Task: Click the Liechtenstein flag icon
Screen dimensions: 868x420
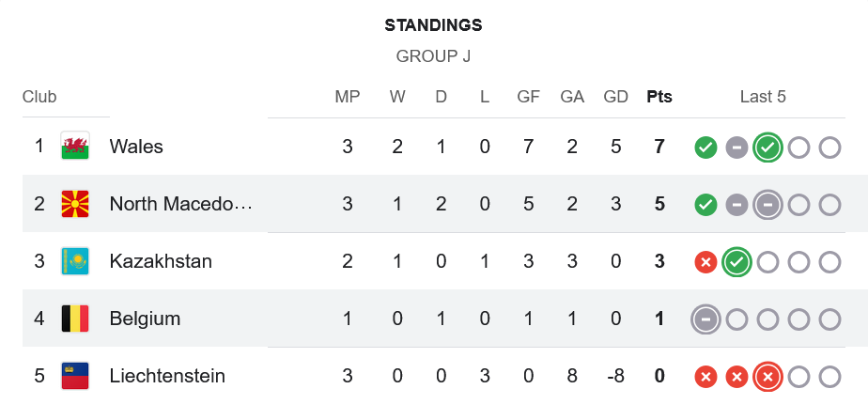Action: (x=75, y=376)
